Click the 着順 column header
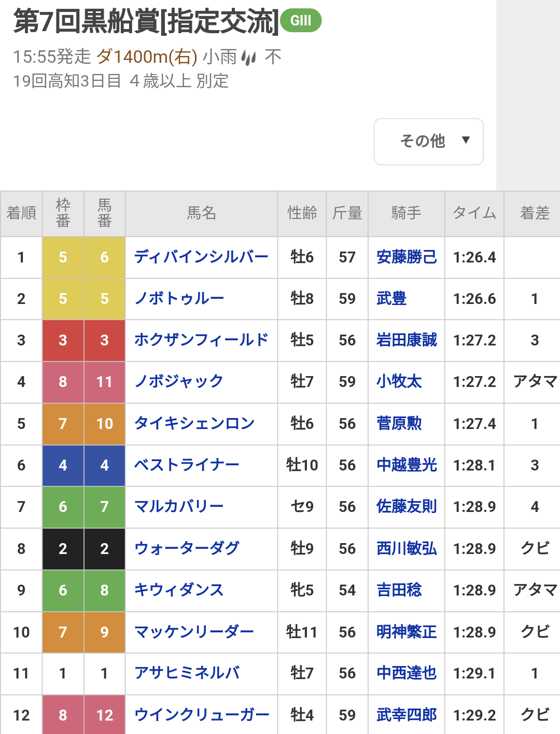The image size is (560, 734). (x=21, y=214)
